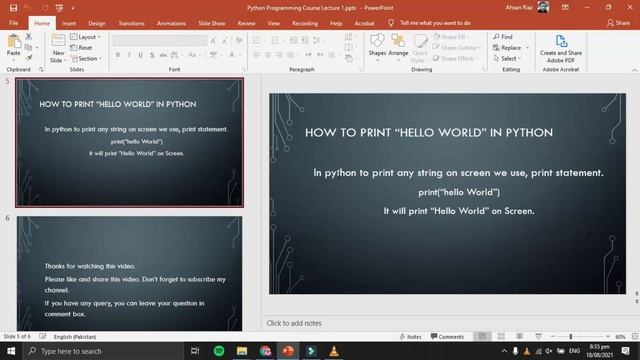
Task: Start Slide Show from status bar
Action: pos(538,336)
